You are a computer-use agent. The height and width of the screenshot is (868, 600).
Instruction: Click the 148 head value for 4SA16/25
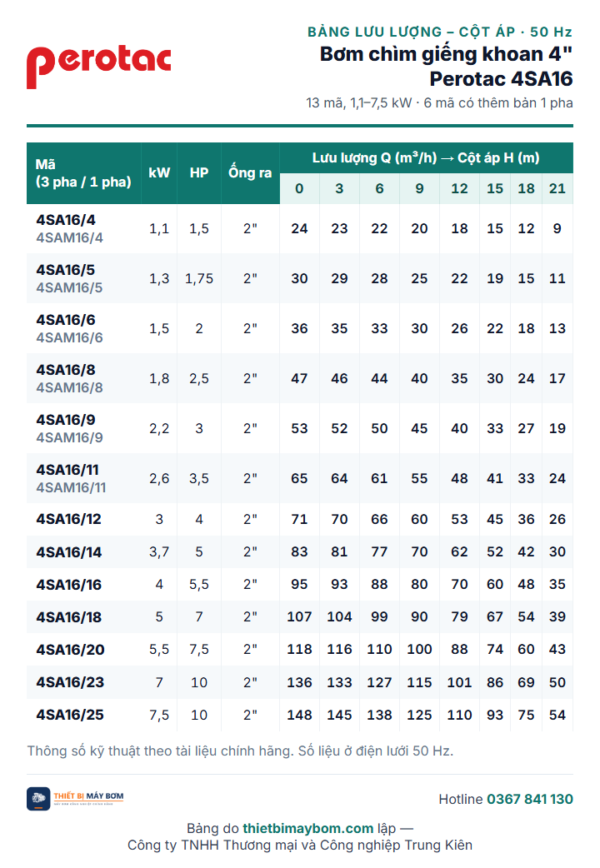(x=299, y=715)
